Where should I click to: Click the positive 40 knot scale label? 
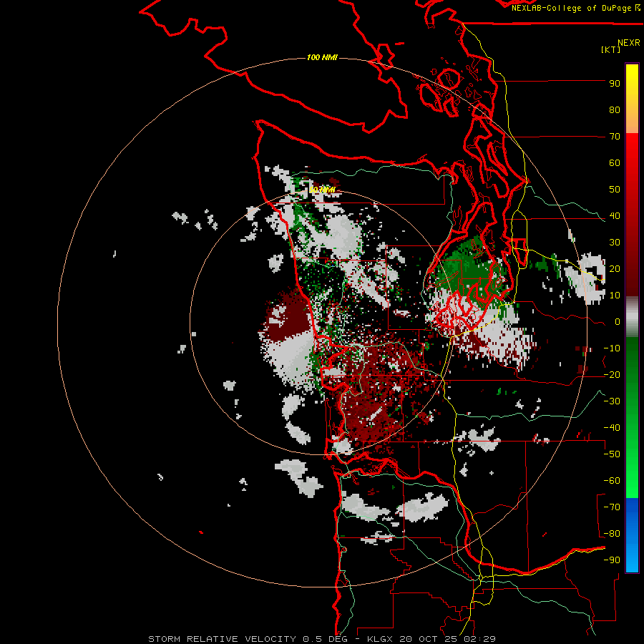pyautogui.click(x=615, y=215)
